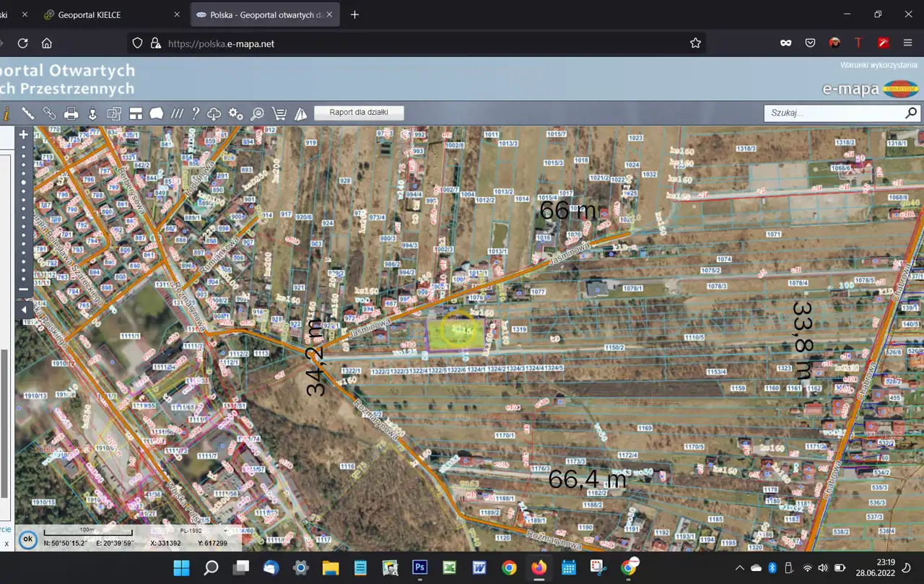Open the map link sharing tool

click(x=49, y=113)
